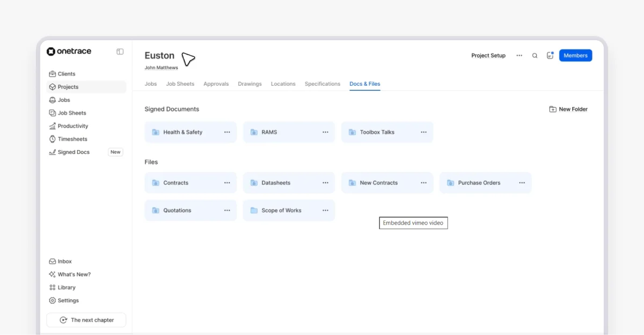This screenshot has width=644, height=335.
Task: Open the Library
Action: pos(86,287)
